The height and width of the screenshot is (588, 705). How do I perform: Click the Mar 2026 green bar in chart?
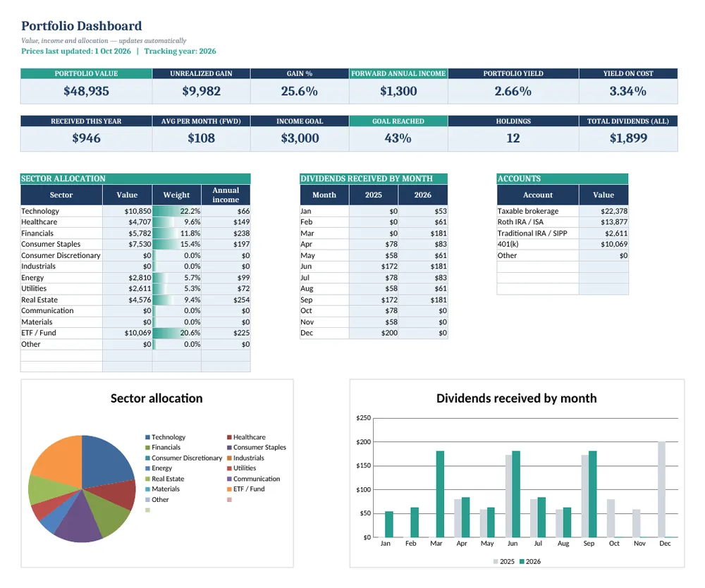coord(440,494)
